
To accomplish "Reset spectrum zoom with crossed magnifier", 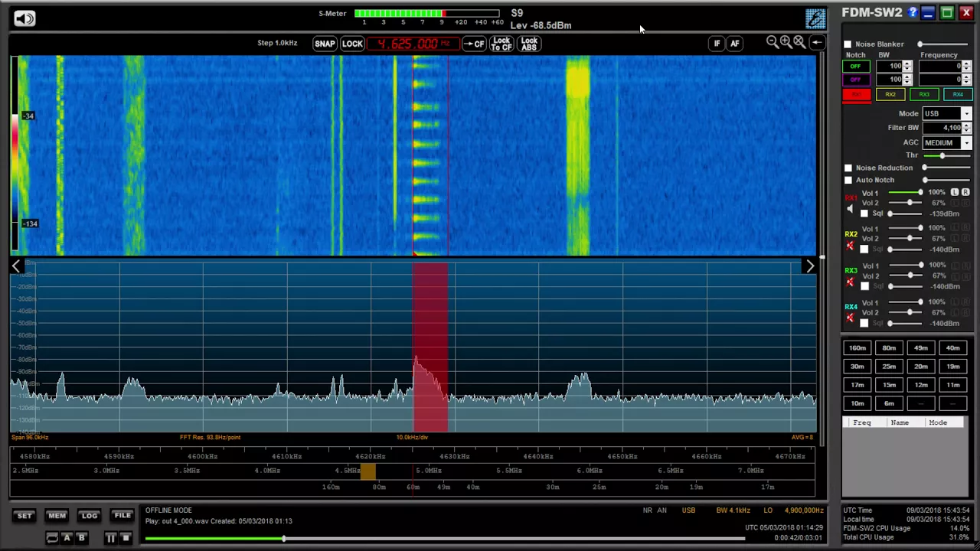I will pyautogui.click(x=799, y=43).
